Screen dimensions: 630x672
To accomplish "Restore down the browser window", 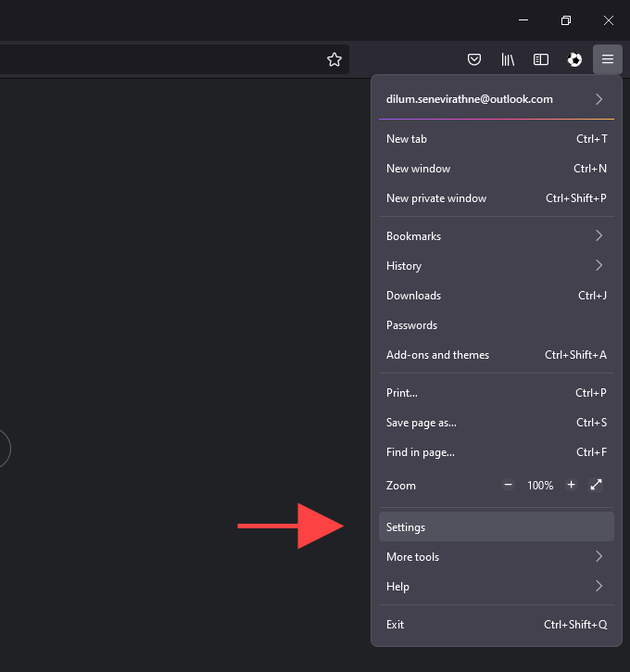I will click(566, 19).
